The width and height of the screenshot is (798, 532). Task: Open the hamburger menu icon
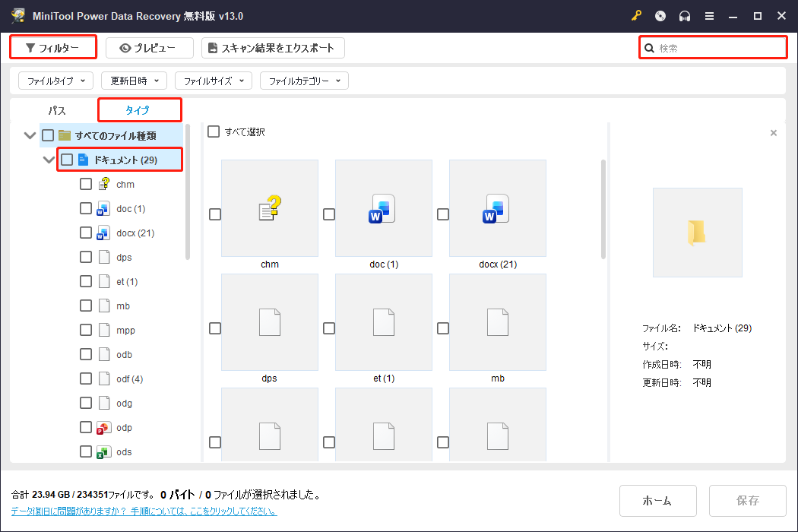pyautogui.click(x=709, y=16)
